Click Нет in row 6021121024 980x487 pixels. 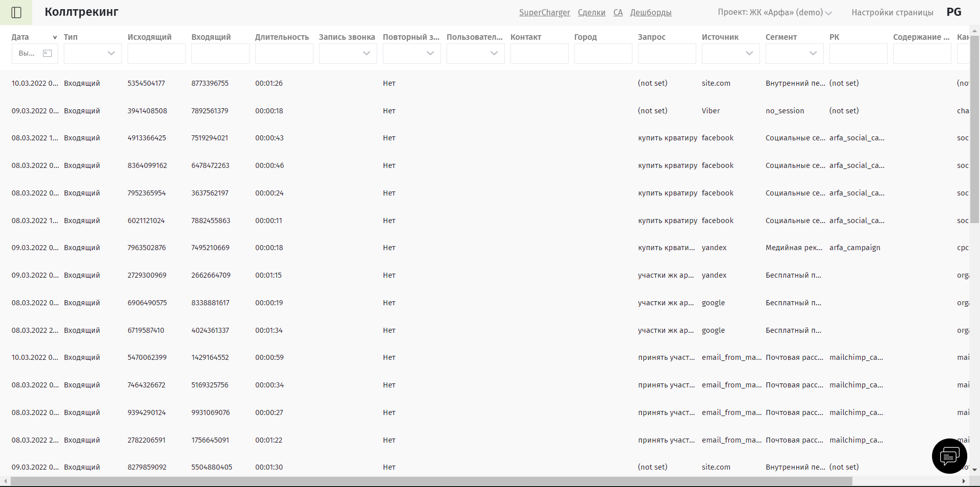389,221
